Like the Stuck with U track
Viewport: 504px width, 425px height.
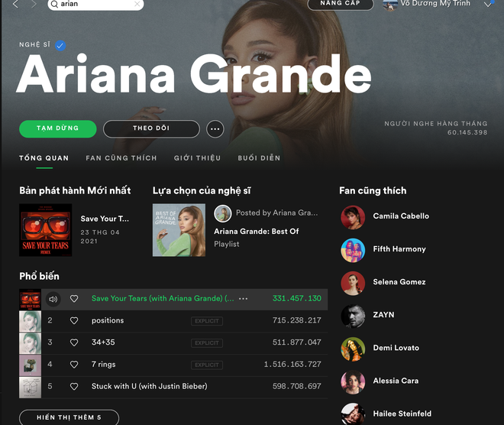point(74,386)
